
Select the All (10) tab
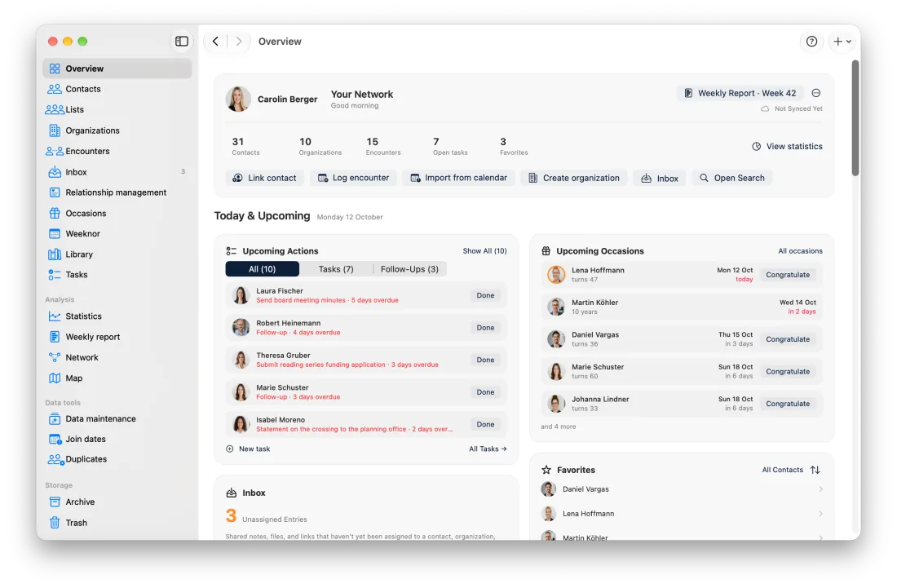262,269
